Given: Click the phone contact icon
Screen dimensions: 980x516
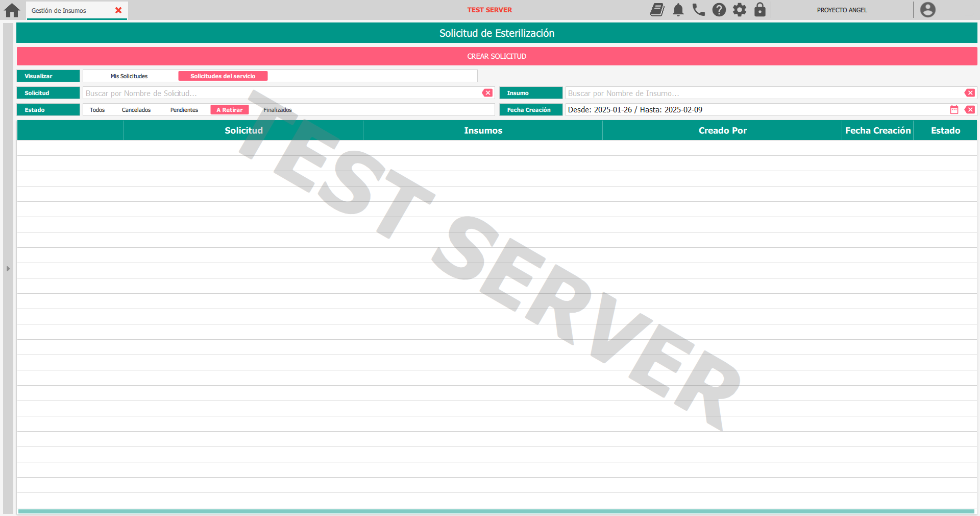Looking at the screenshot, I should pyautogui.click(x=698, y=10).
